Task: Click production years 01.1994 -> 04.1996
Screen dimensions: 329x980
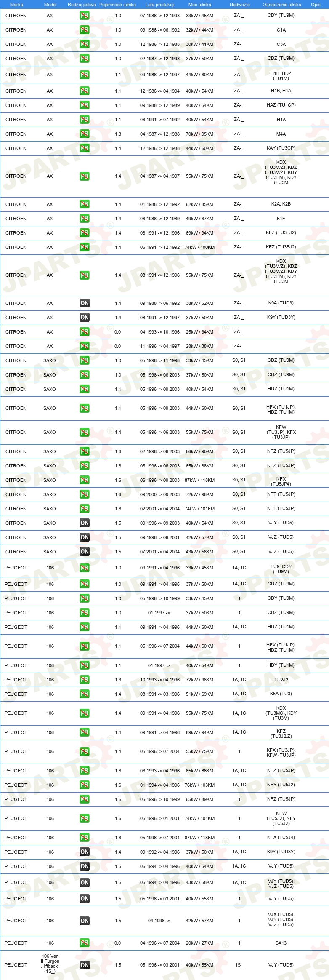Action: (x=160, y=785)
